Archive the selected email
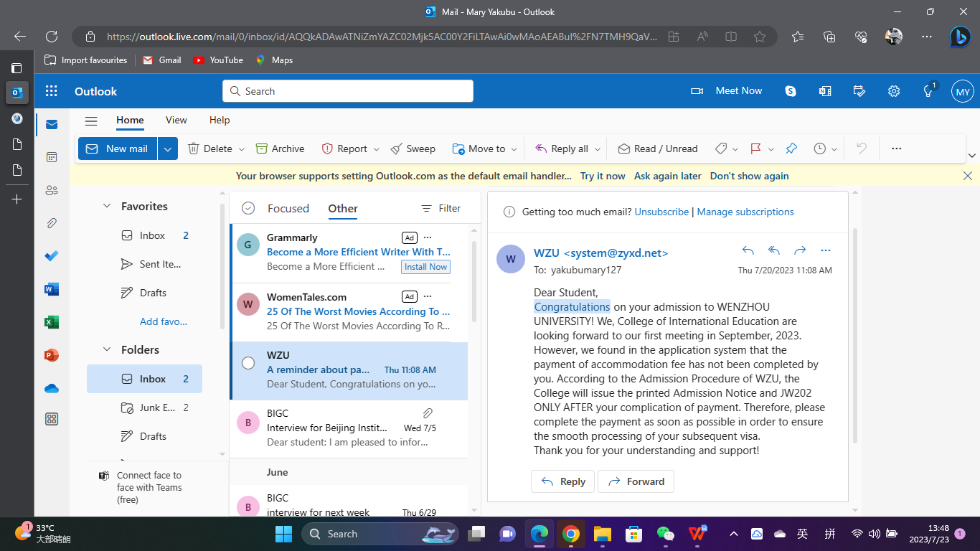This screenshot has width=980, height=551. click(281, 149)
